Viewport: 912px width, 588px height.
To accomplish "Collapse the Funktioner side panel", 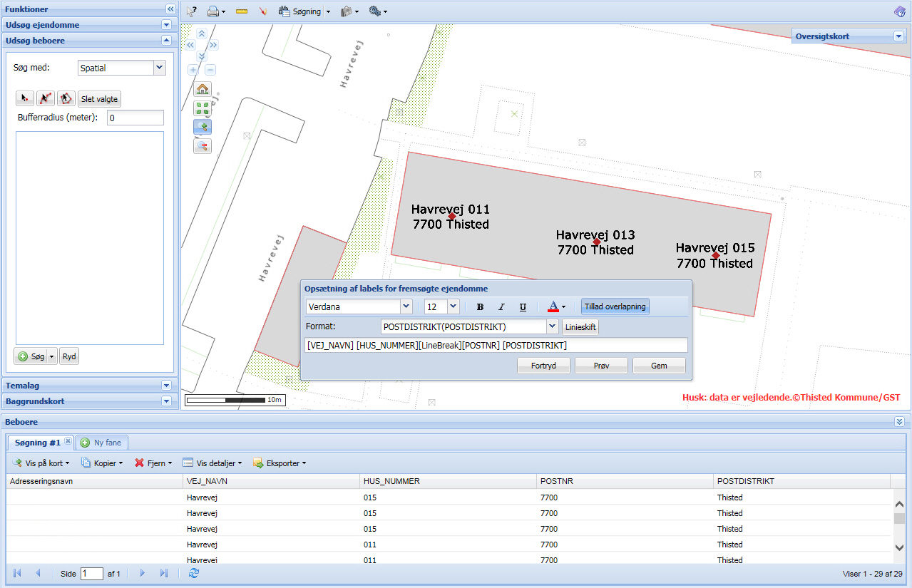I will coord(170,9).
